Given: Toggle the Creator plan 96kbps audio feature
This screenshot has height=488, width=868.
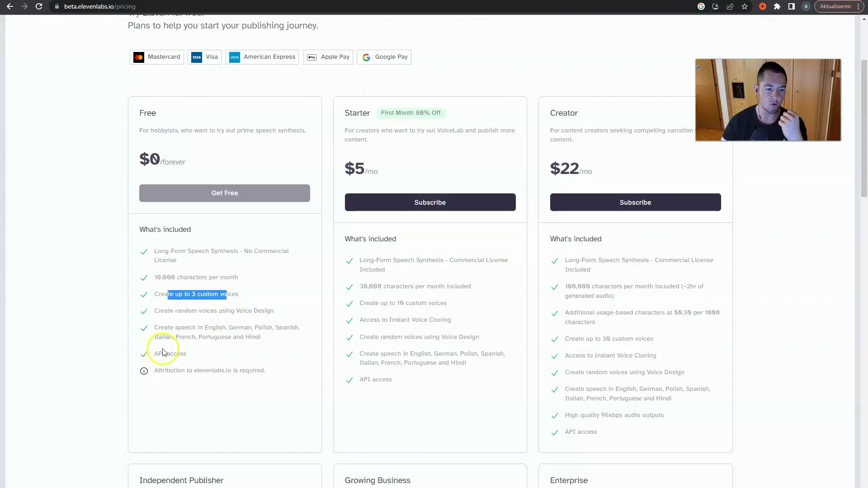Looking at the screenshot, I should [555, 415].
